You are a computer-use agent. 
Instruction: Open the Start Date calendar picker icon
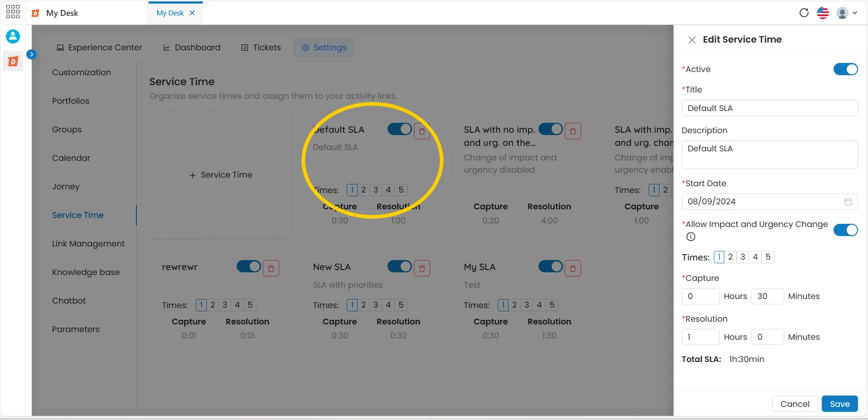point(848,202)
